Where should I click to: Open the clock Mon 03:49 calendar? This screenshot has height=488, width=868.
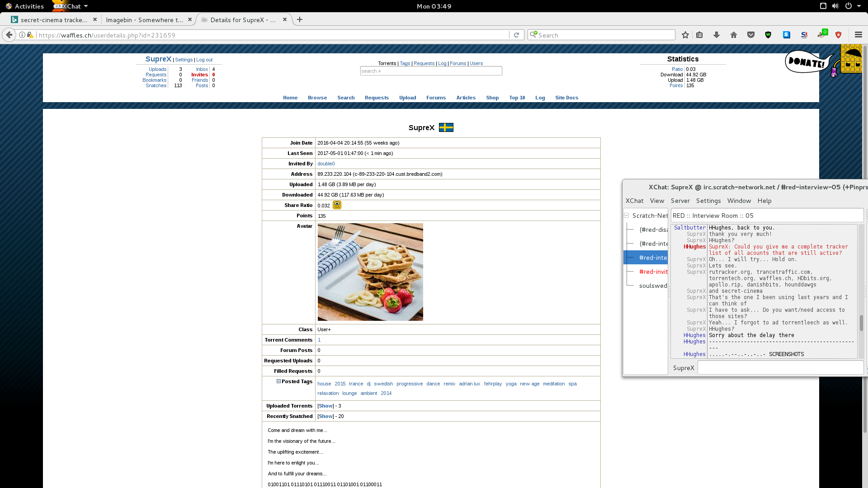click(434, 6)
